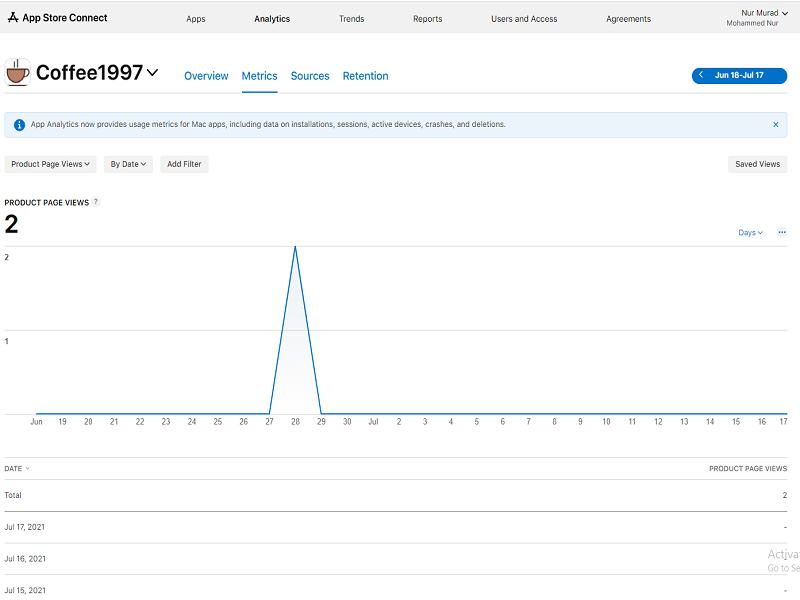Expand the Days granularity dropdown
The width and height of the screenshot is (800, 600).
point(750,232)
